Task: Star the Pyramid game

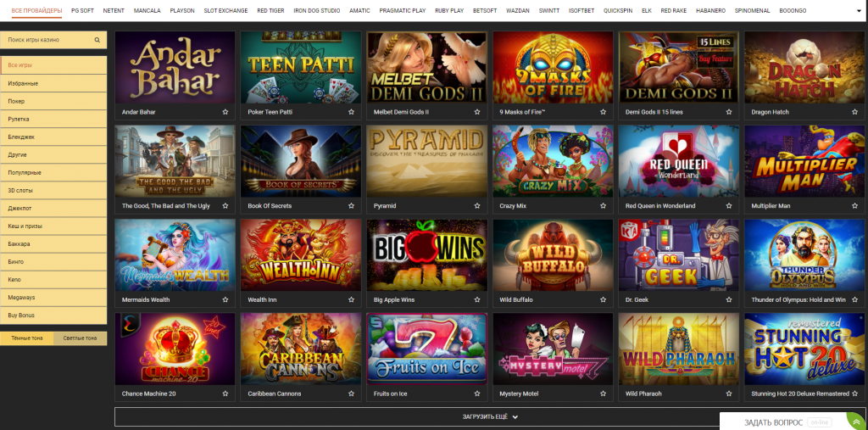Action: click(x=477, y=205)
